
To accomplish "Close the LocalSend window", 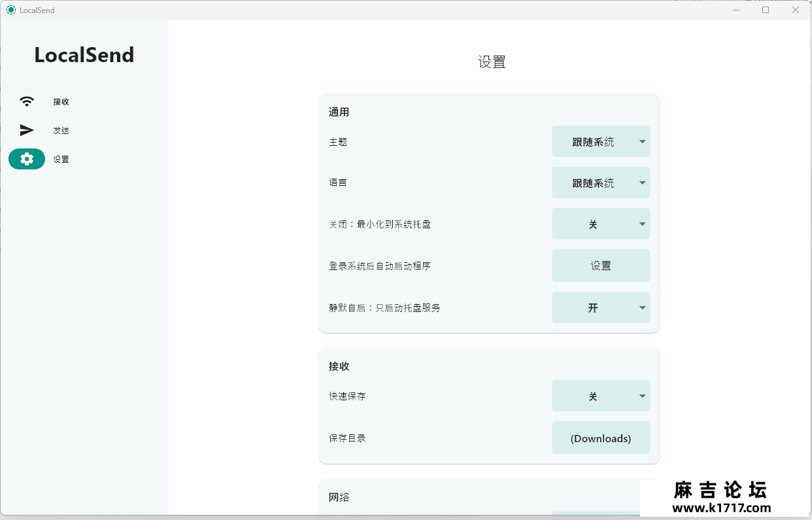I will click(x=796, y=10).
